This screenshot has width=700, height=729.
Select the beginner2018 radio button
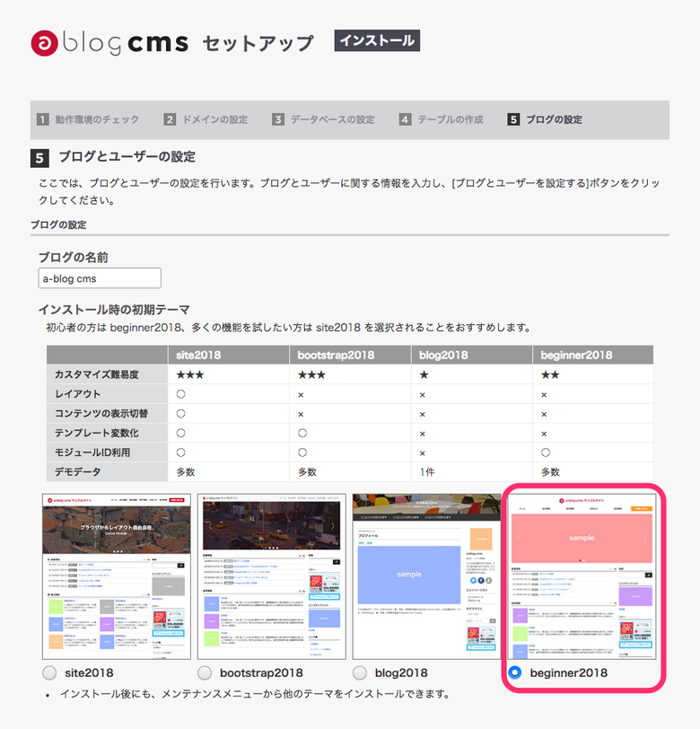pos(516,672)
